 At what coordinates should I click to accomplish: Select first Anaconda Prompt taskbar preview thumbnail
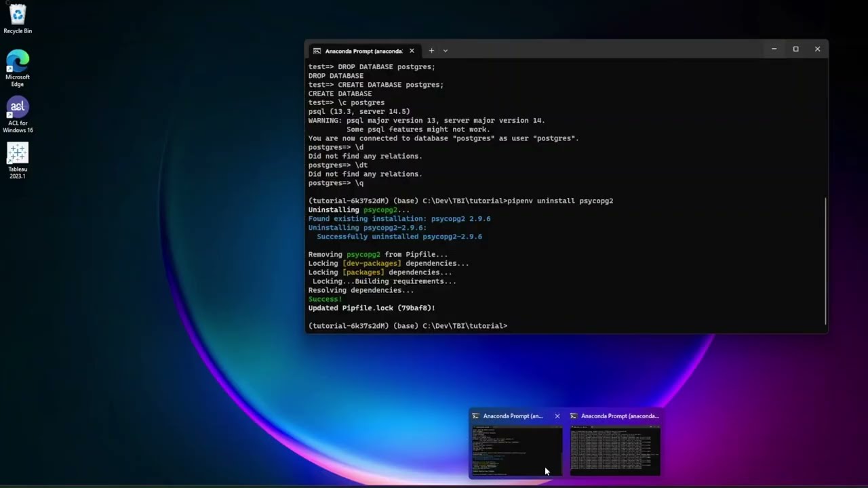click(x=517, y=451)
